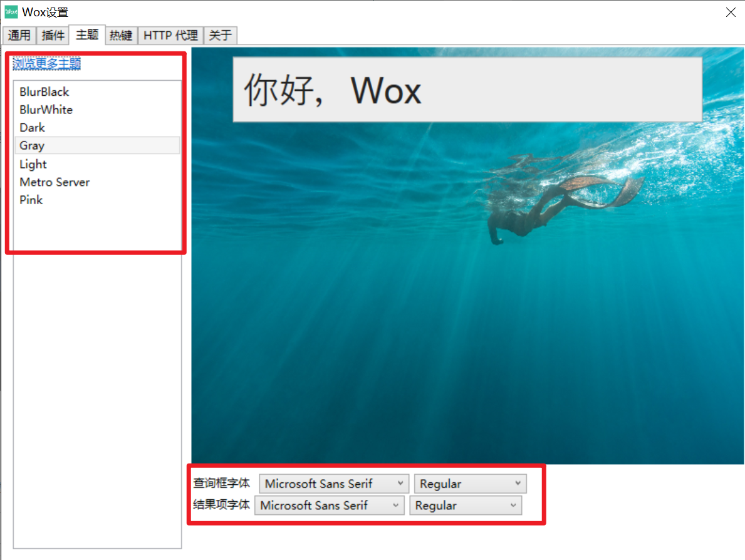Select the Metro Server theme

[55, 182]
